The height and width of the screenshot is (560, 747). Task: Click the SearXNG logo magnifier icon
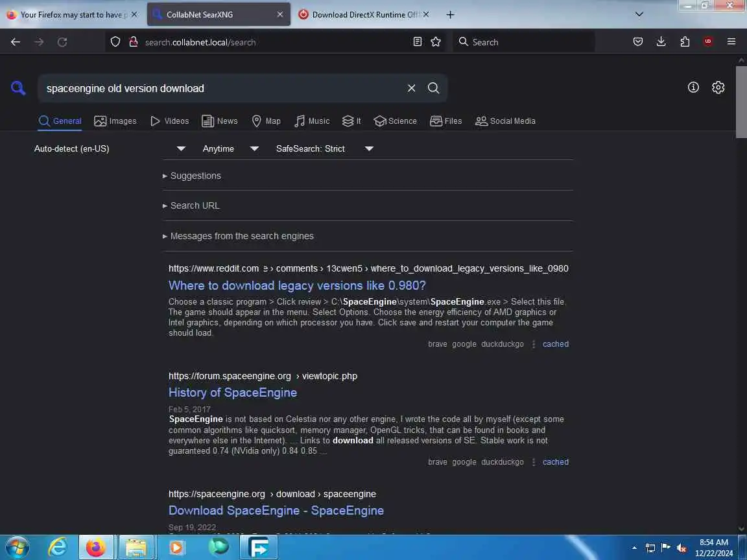click(x=18, y=87)
